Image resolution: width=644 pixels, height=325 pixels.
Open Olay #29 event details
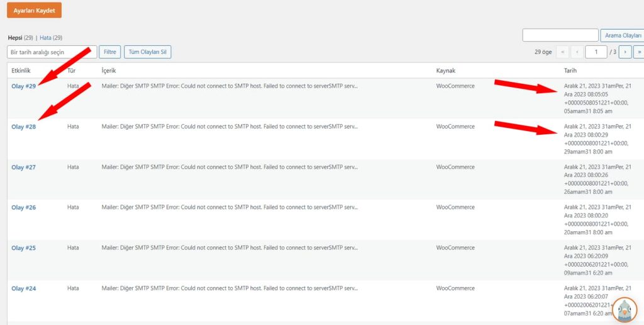[23, 86]
